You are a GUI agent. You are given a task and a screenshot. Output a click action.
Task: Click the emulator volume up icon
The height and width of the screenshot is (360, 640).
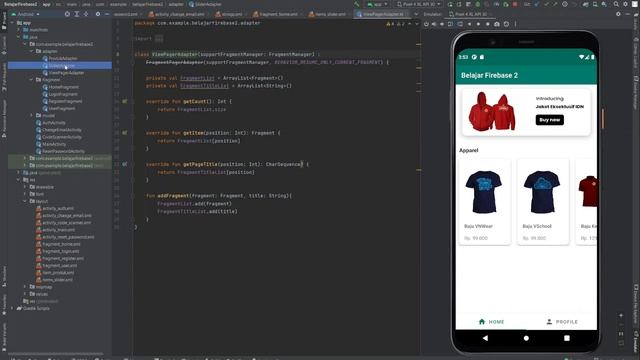coord(434,24)
